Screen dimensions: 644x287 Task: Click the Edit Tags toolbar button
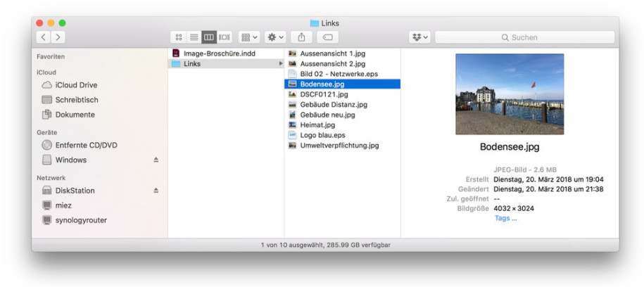tap(327, 37)
